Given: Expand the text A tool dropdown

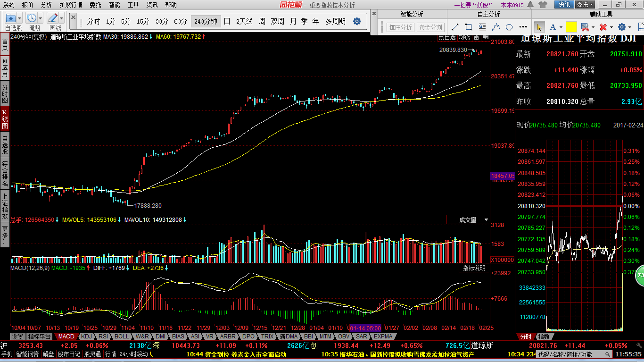Looking at the screenshot, I should (x=561, y=27).
